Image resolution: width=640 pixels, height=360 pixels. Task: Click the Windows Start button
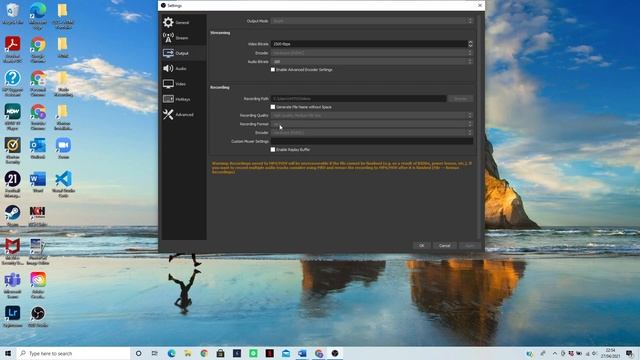coord(8,353)
